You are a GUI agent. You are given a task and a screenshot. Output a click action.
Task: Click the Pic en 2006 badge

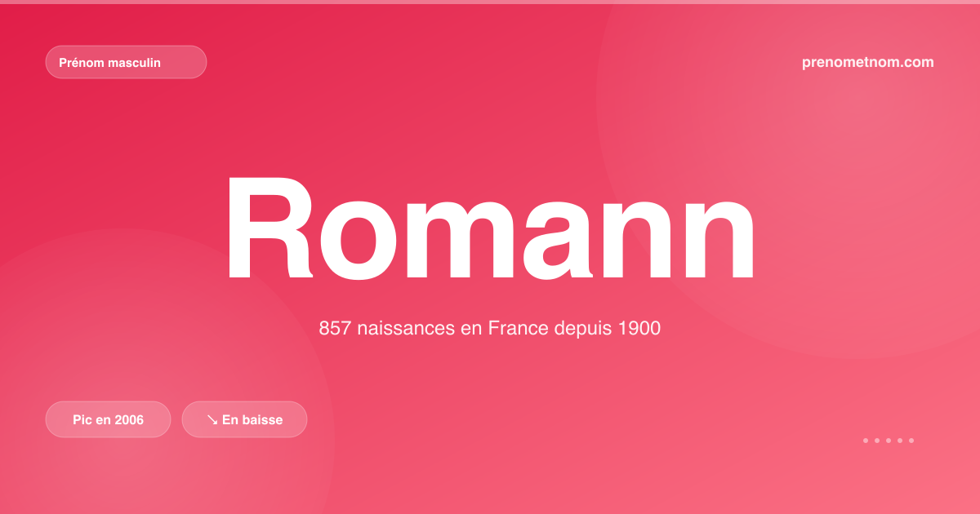108,419
